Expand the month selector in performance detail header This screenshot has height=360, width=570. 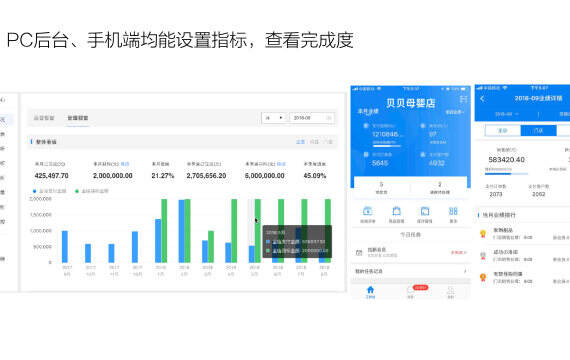point(507,114)
